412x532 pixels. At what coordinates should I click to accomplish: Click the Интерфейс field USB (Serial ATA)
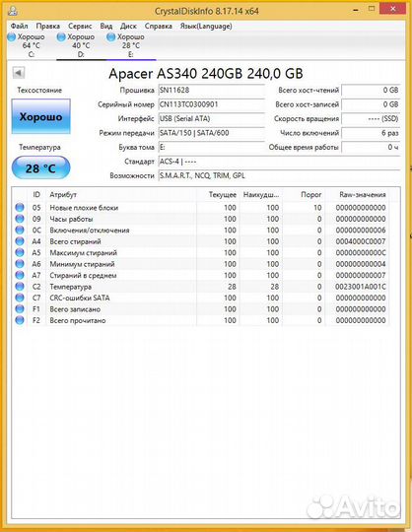tap(212, 119)
